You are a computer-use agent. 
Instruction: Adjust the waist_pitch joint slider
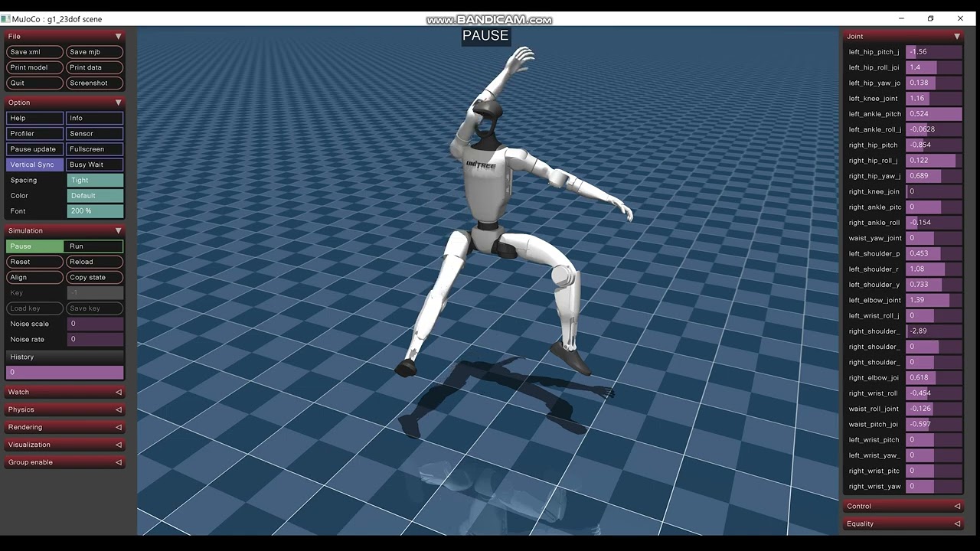point(933,424)
